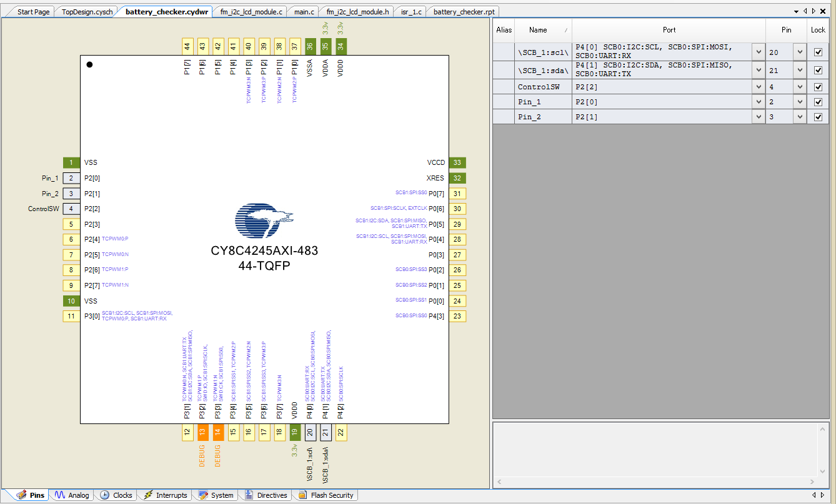This screenshot has width=836, height=504.
Task: Toggle Lock checkbox for Pin_2
Action: point(818,117)
